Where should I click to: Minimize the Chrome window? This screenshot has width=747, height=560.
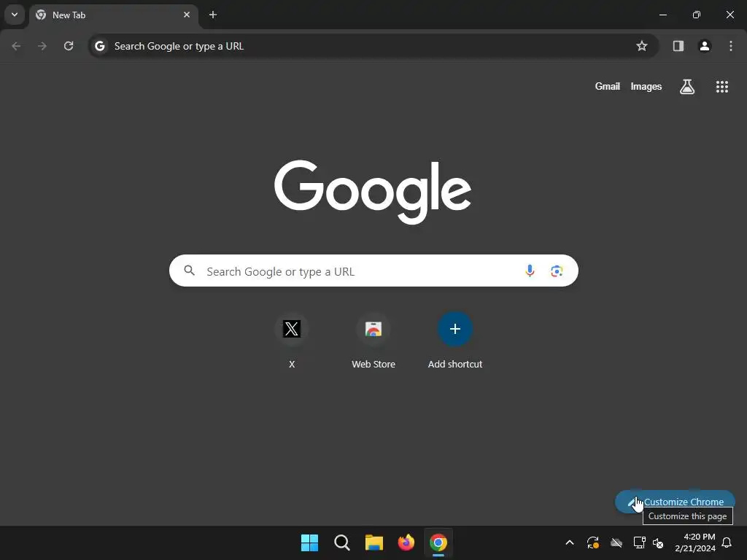(x=662, y=15)
